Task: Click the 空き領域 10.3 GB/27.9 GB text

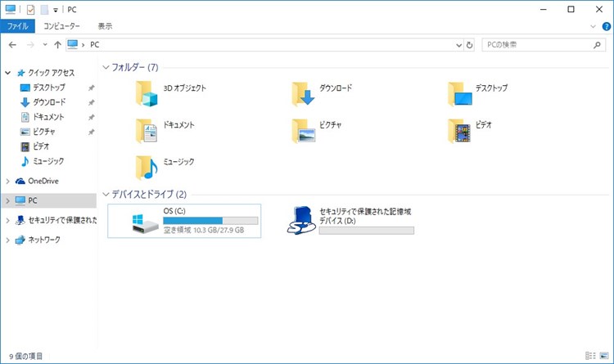Action: 204,230
